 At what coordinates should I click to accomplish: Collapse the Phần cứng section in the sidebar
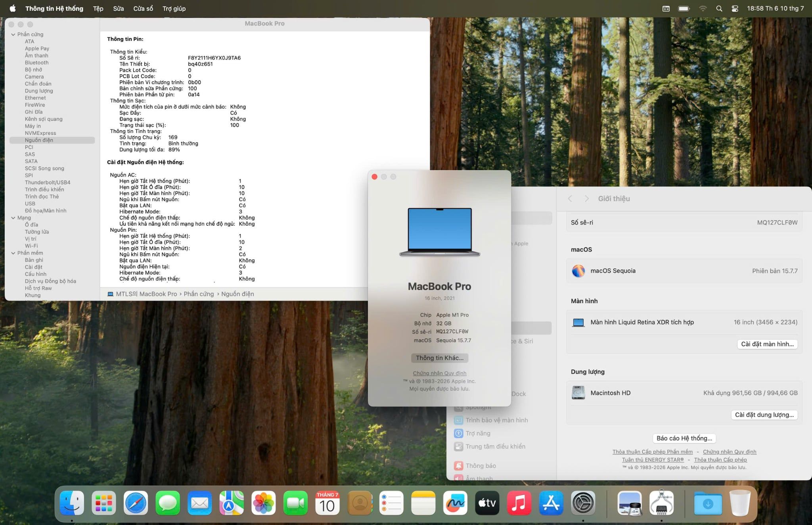13,35
